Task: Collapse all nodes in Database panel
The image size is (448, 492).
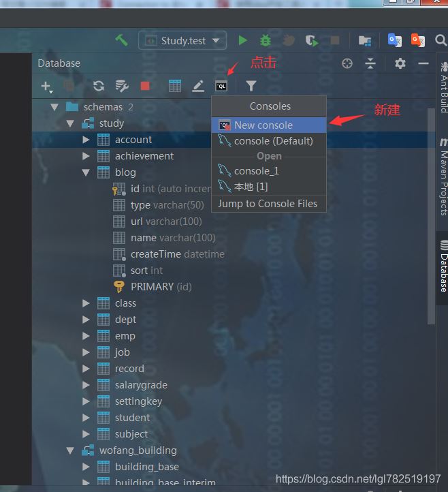Action: (370, 63)
